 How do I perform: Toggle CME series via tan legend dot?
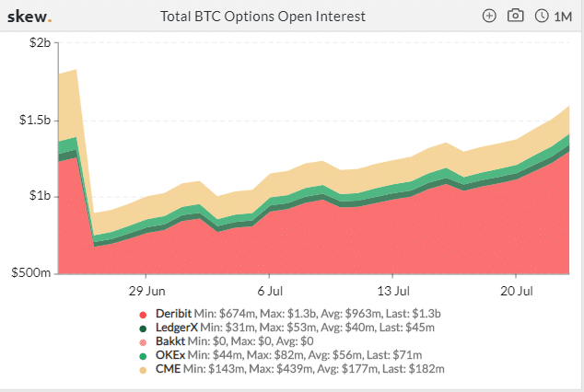tap(143, 370)
